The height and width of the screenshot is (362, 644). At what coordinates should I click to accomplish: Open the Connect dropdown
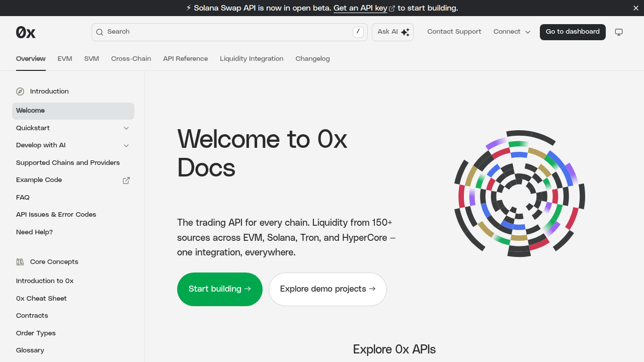[512, 32]
